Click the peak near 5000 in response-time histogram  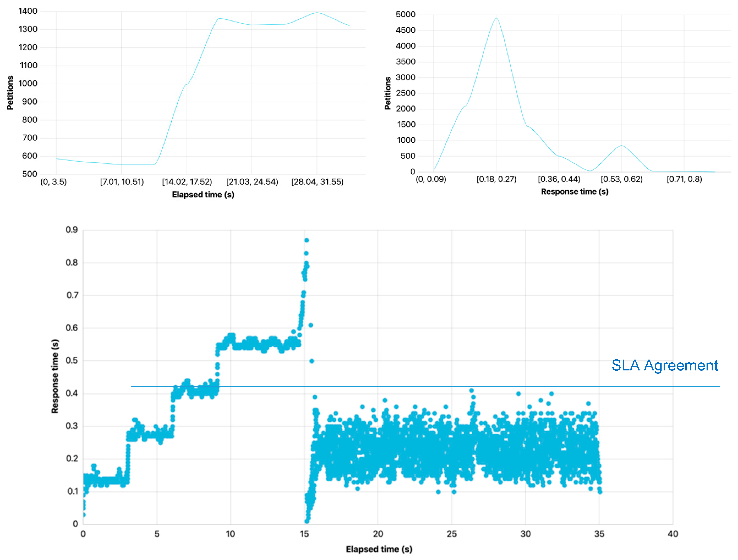pos(496,18)
